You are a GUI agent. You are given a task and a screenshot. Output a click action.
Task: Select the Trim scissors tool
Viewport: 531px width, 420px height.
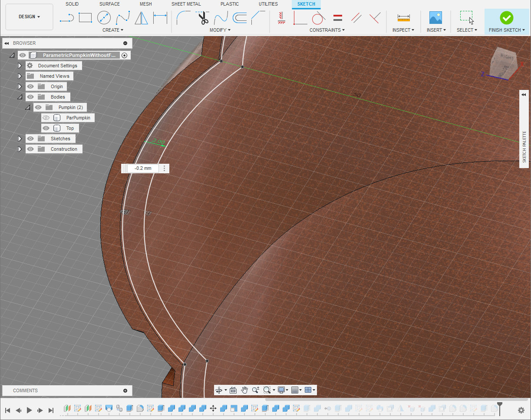pos(202,18)
